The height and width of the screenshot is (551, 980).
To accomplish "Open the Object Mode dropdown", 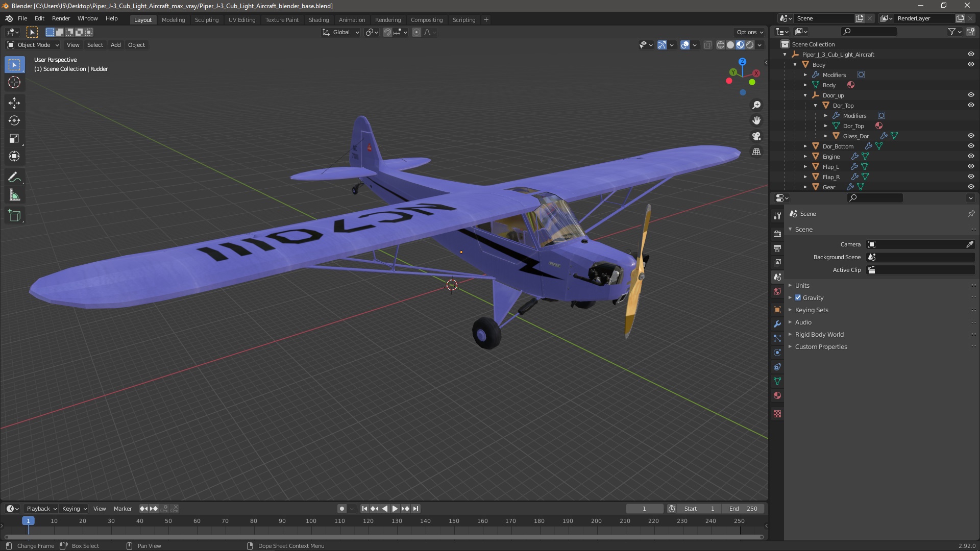I will click(33, 45).
